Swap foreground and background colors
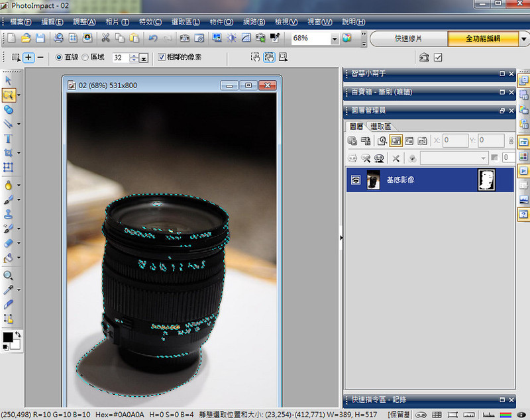 pos(18,335)
